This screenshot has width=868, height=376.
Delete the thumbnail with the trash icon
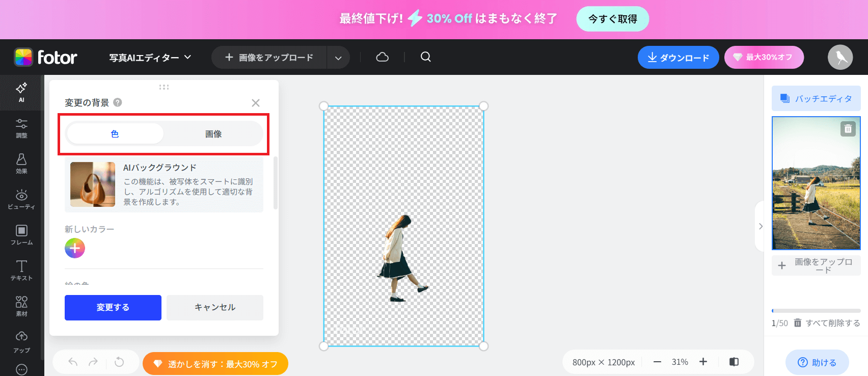pyautogui.click(x=848, y=129)
